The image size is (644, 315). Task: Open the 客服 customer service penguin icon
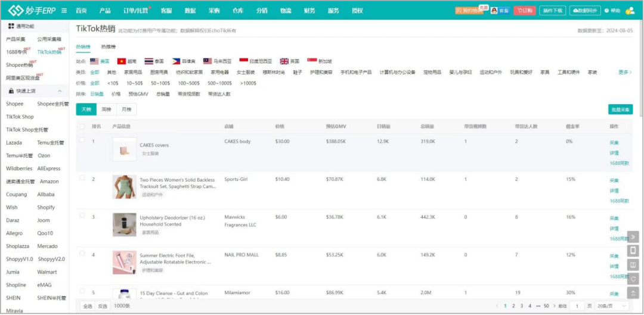(494, 11)
